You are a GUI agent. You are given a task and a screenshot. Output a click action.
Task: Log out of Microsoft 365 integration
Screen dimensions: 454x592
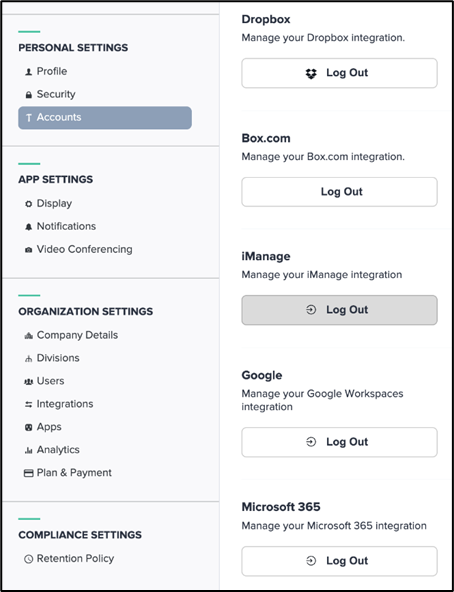(339, 561)
